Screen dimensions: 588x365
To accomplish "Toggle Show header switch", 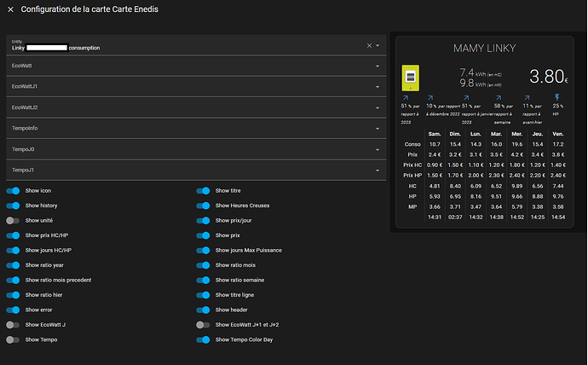I will [x=203, y=310].
